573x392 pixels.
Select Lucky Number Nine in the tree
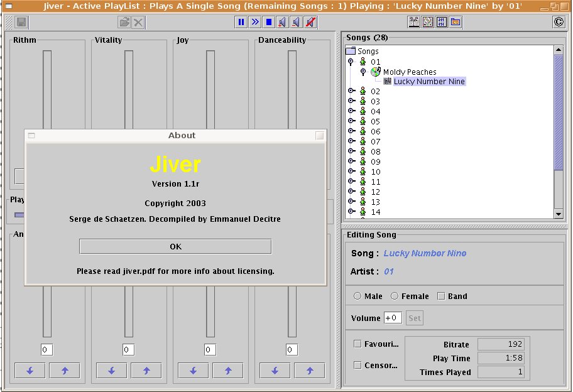pos(429,82)
